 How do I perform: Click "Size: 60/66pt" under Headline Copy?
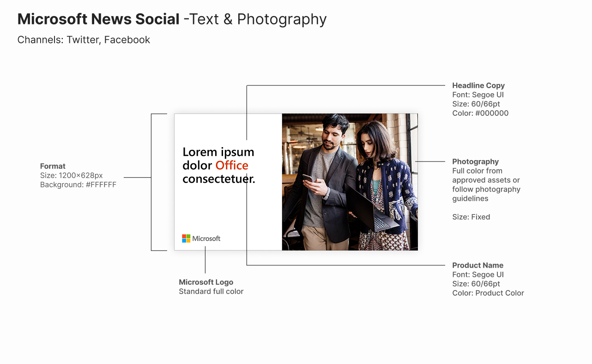point(476,104)
